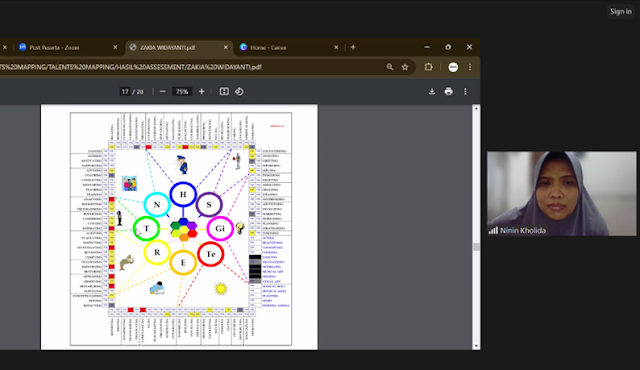Open browser extensions puzzle icon

click(x=428, y=67)
